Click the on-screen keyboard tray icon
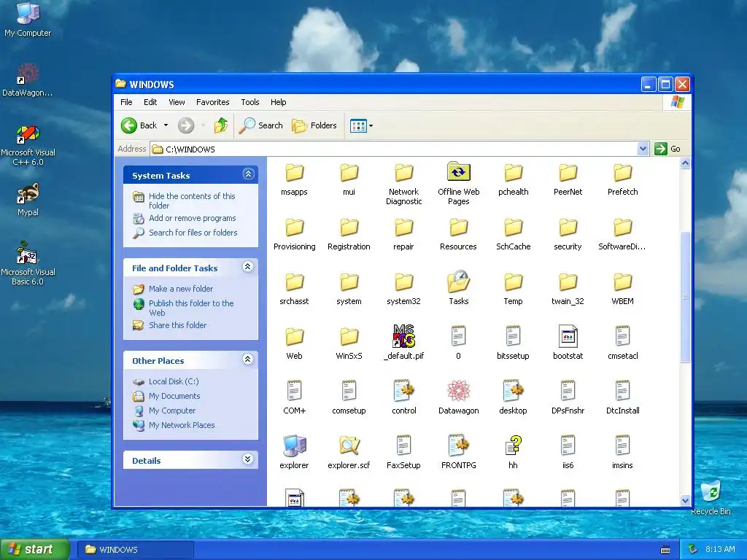Image resolution: width=747 pixels, height=560 pixels. pos(665,550)
